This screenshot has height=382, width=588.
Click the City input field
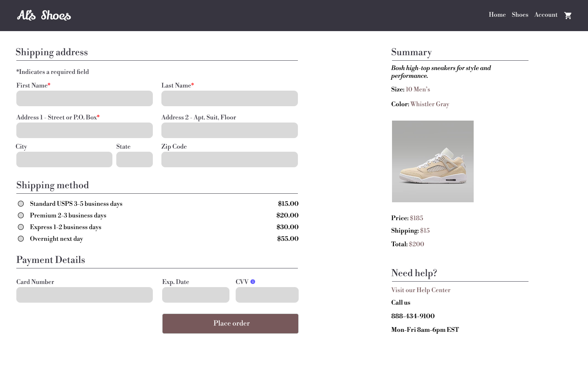64,159
